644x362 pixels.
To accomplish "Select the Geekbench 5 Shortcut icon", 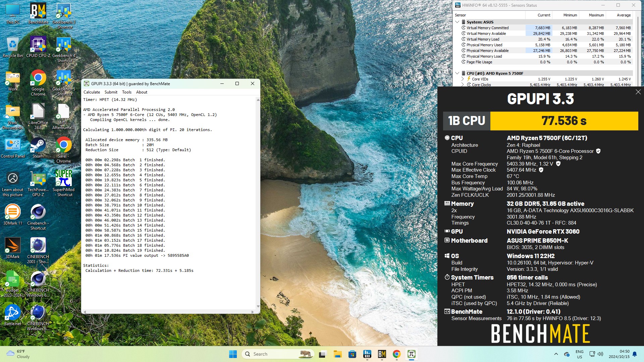I will (x=64, y=83).
